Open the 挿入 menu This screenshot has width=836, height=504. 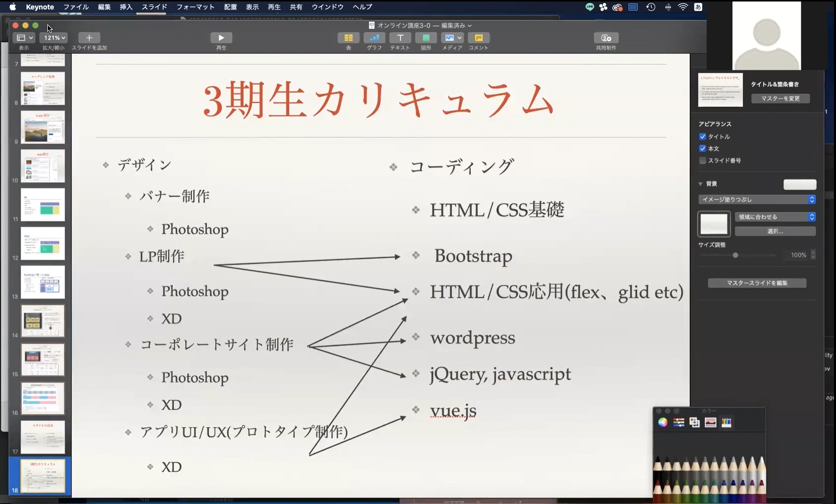coord(126,7)
